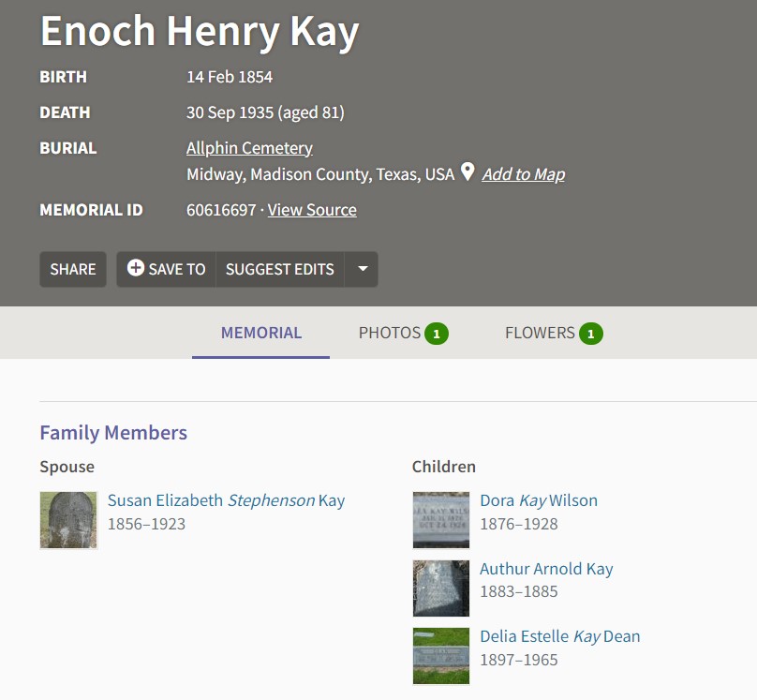Open Delia Estelle Kay Dean's name link
Viewport: 757px width, 700px height.
(x=560, y=637)
